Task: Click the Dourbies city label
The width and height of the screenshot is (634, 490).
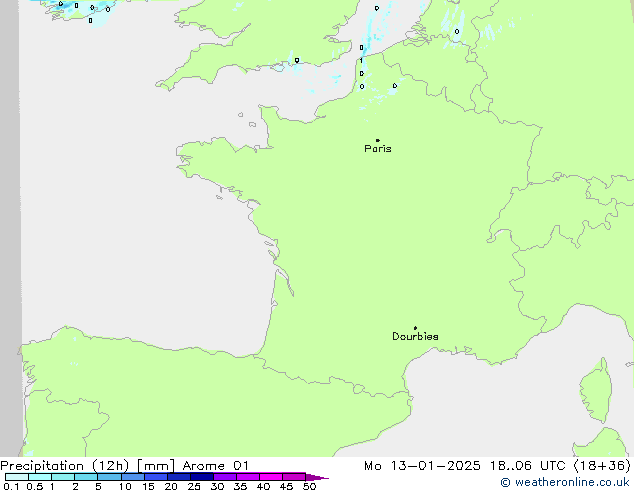Action: pyautogui.click(x=415, y=336)
